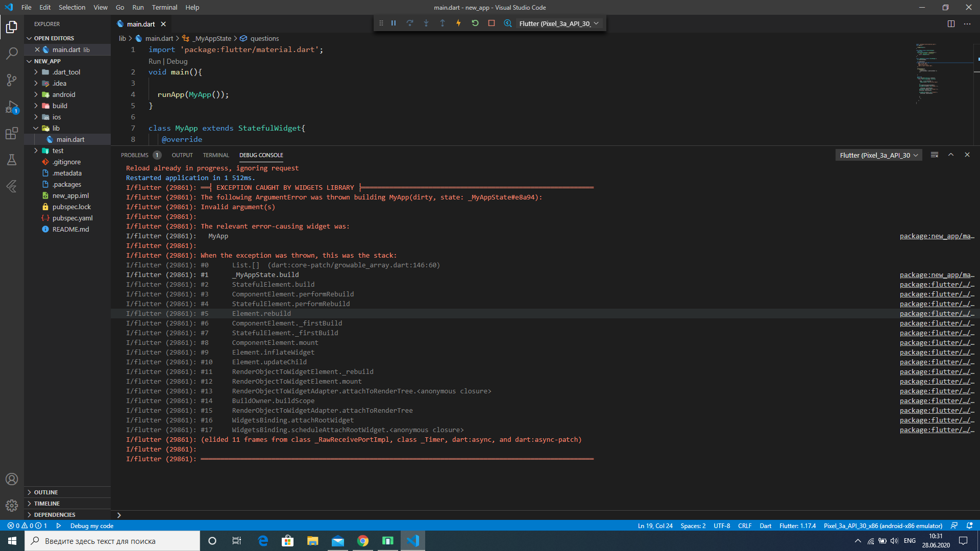Restart the debug session
980x551 pixels.
tap(475, 23)
